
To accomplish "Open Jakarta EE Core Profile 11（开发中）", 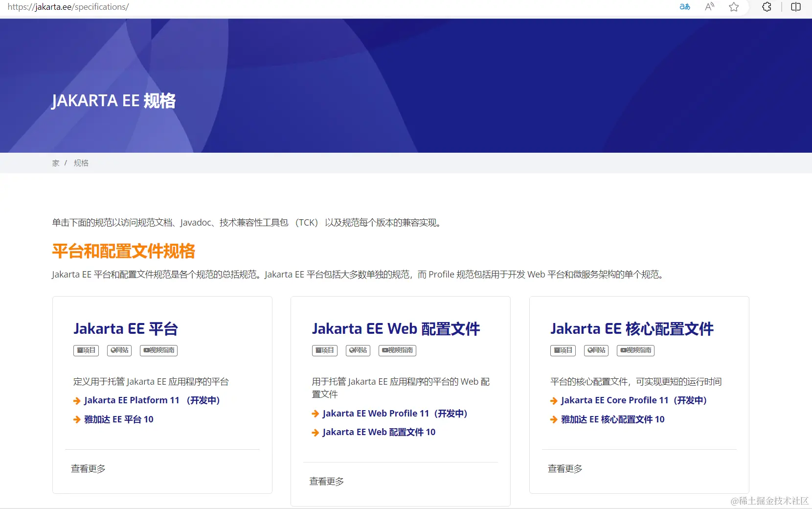I will point(633,400).
